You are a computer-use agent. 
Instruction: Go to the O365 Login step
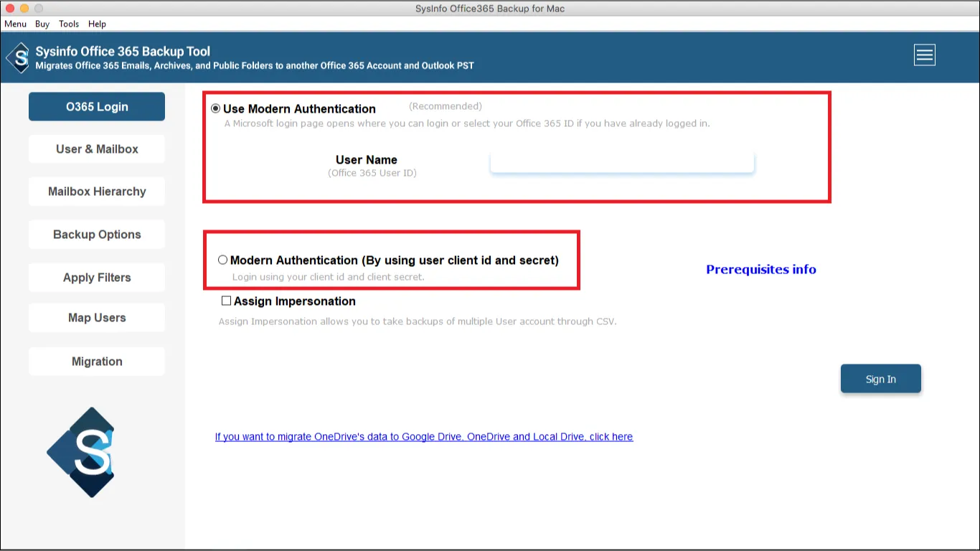pyautogui.click(x=97, y=107)
